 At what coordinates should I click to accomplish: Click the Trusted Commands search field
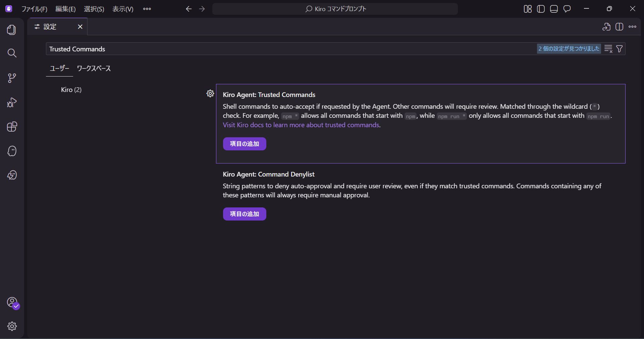coord(288,49)
